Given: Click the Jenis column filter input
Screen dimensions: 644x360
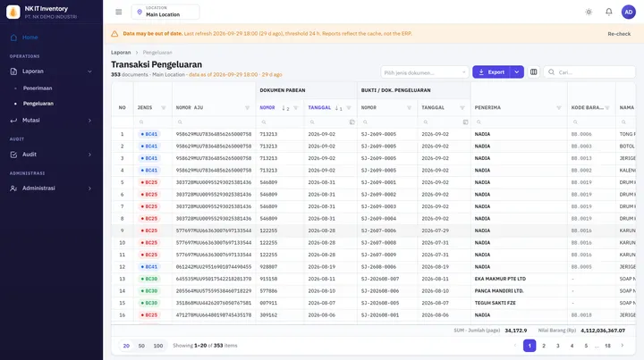Looking at the screenshot, I should click(x=153, y=122).
